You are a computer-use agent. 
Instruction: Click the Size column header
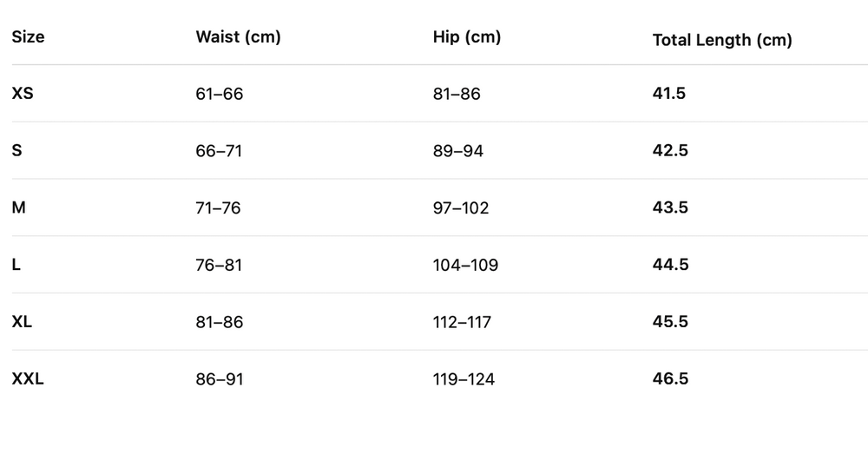coord(28,37)
